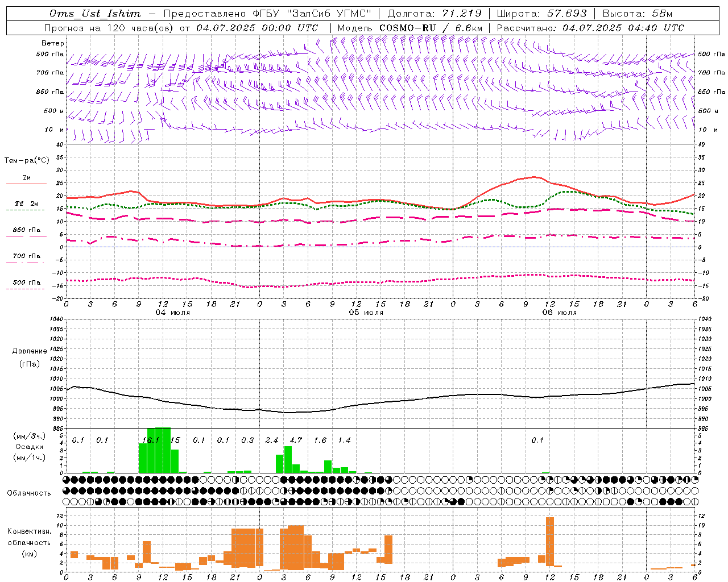Select the 05 июля date label
This screenshot has height=582, width=728.
366,313
